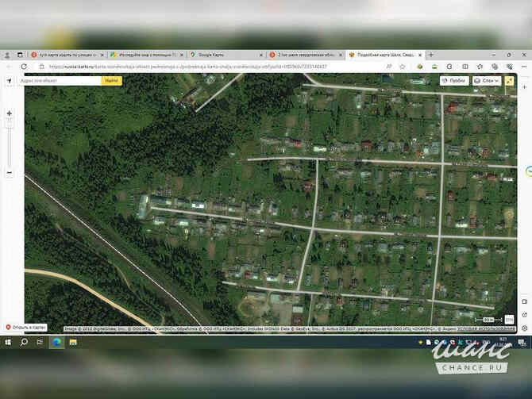Zoom in with the plus button
532x399 pixels.
10,113
